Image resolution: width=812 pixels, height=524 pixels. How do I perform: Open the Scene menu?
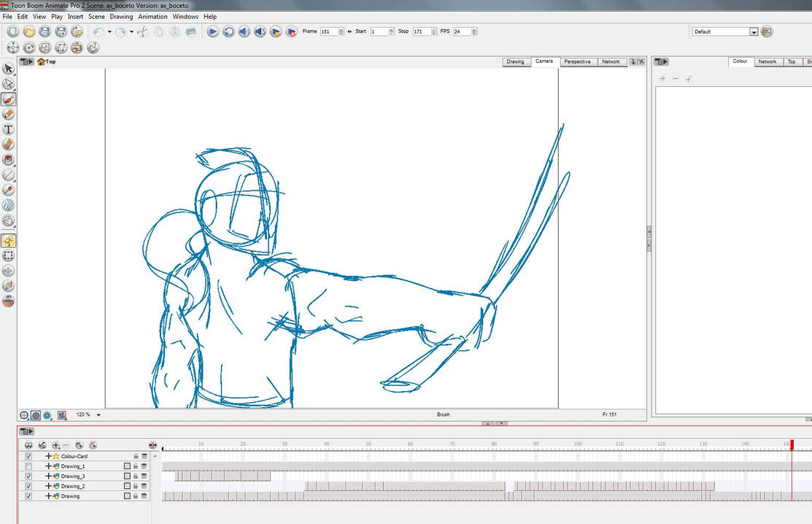pos(96,17)
